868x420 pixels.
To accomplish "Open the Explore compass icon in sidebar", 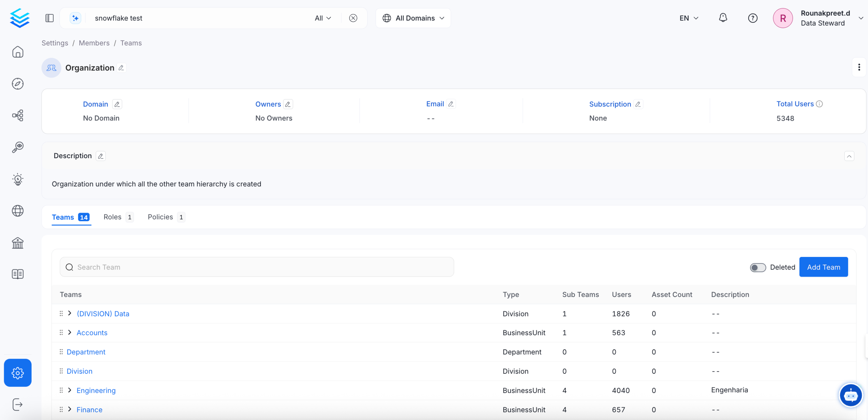I will click(x=17, y=83).
